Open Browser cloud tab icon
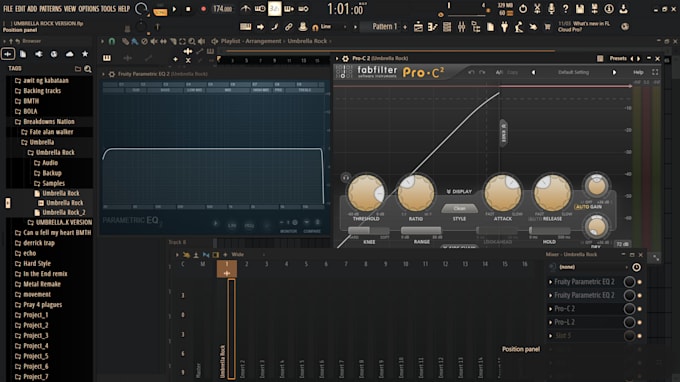The height and width of the screenshot is (382, 680). [69, 54]
